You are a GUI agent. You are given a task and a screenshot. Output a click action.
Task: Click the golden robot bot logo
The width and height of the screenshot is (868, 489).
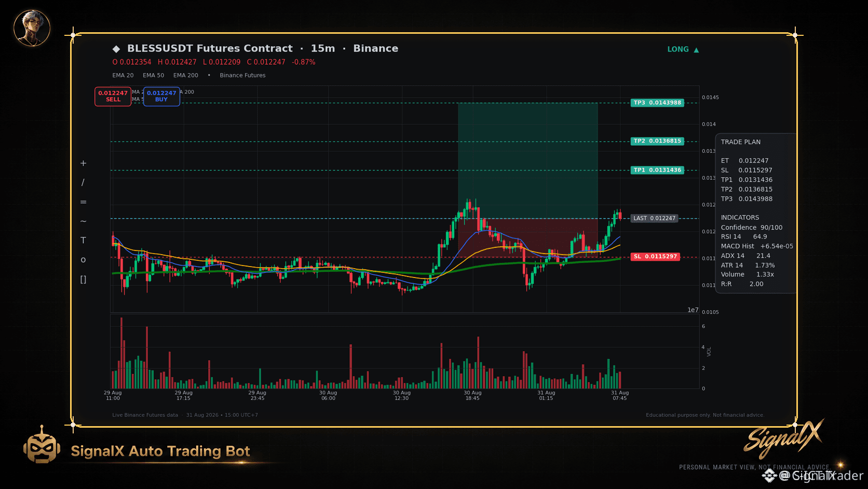point(42,444)
